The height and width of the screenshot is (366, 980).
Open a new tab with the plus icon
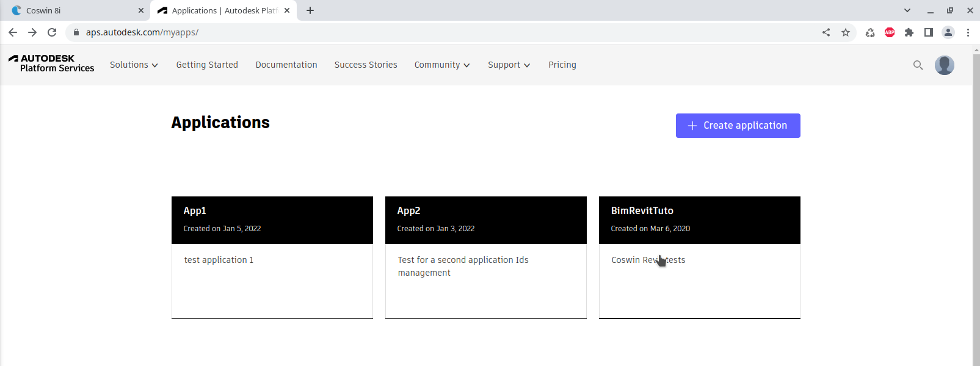click(x=310, y=10)
